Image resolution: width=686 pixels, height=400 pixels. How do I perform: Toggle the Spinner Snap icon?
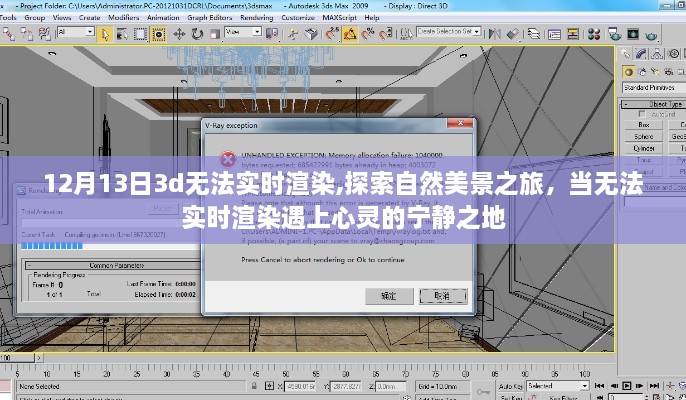click(386, 34)
